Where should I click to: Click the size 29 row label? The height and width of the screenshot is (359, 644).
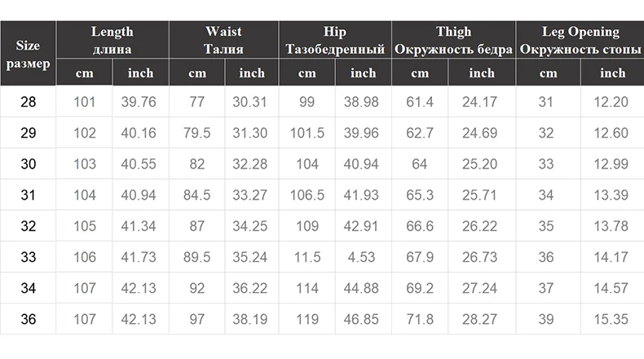(29, 133)
